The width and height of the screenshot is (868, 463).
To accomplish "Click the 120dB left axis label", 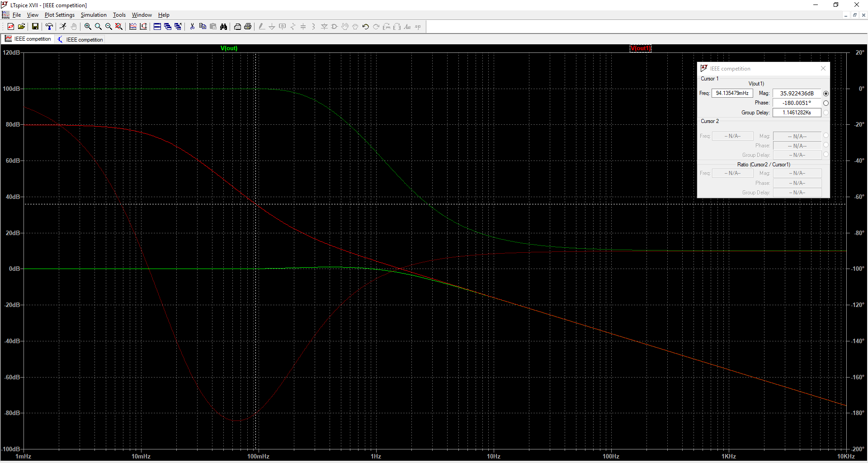I will click(x=11, y=52).
